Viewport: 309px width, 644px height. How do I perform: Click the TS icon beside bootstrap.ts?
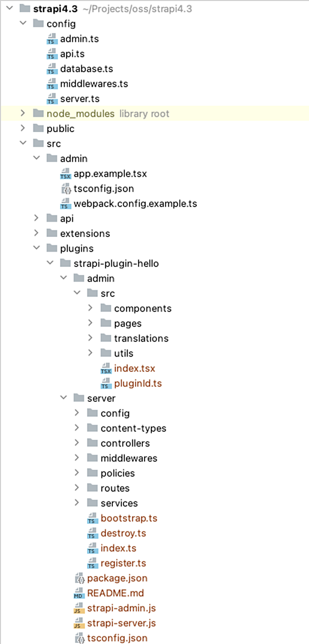92,519
